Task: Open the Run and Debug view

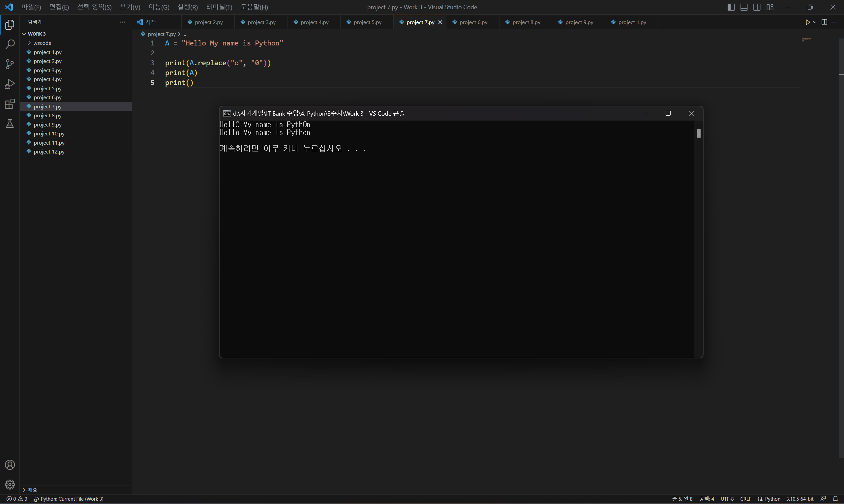Action: coord(10,84)
